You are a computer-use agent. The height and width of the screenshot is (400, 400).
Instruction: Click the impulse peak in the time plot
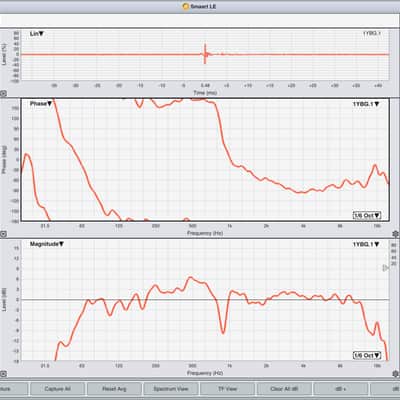click(x=205, y=53)
